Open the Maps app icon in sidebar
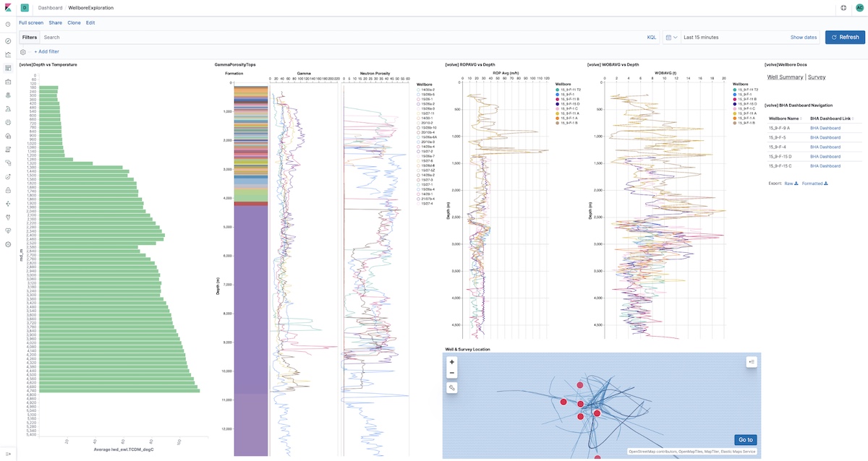 point(8,95)
